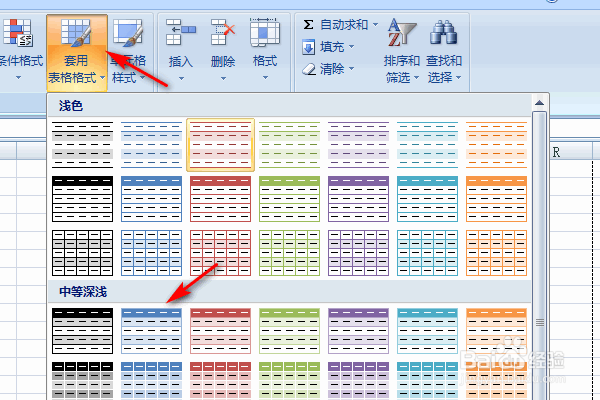Select the blue light banded table style
This screenshot has width=600, height=400.
point(151,145)
